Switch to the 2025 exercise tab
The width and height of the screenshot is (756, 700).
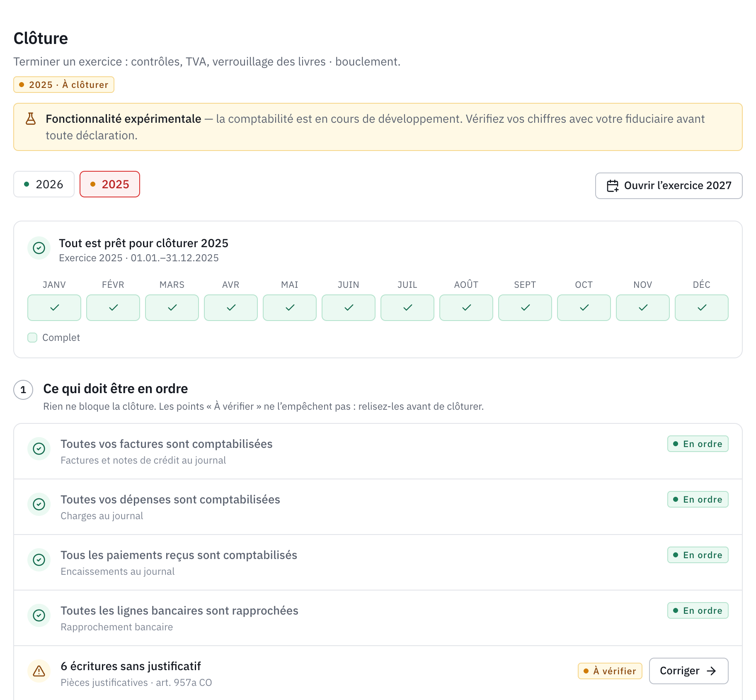pos(110,184)
